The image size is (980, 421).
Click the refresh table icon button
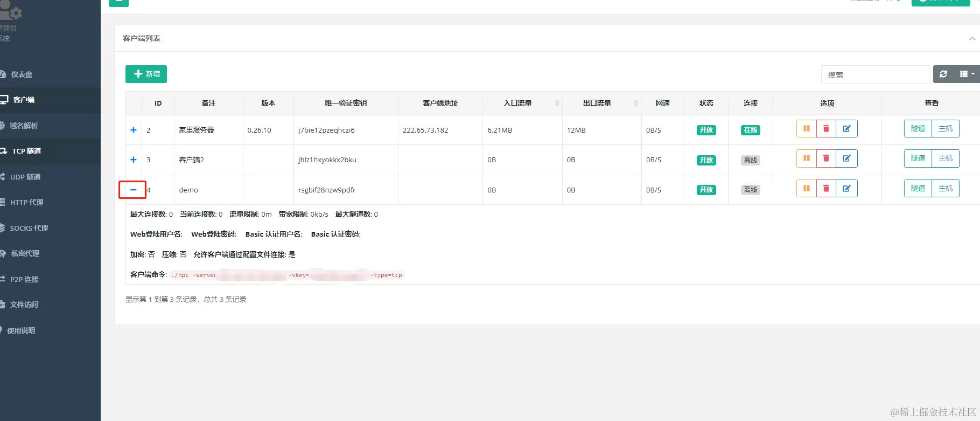943,74
